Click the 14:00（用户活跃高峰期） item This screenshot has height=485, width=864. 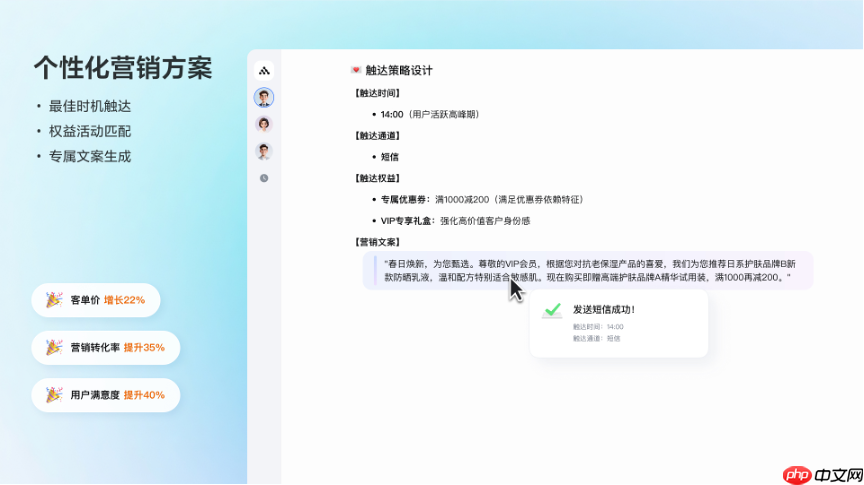tap(431, 114)
